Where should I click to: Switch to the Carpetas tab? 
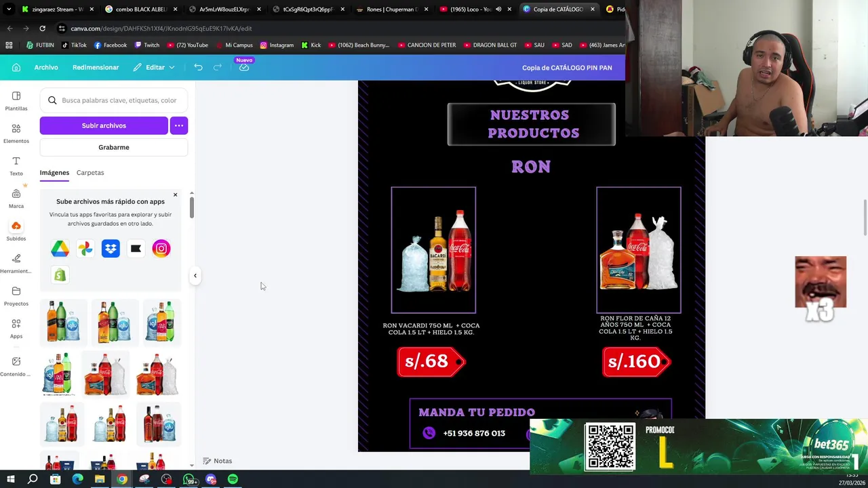pyautogui.click(x=90, y=173)
